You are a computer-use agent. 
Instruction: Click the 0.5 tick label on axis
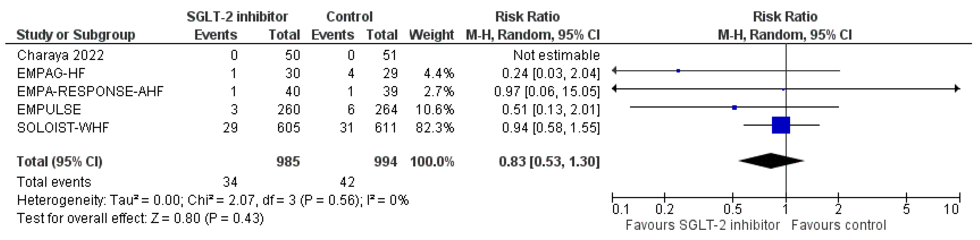[732, 209]
